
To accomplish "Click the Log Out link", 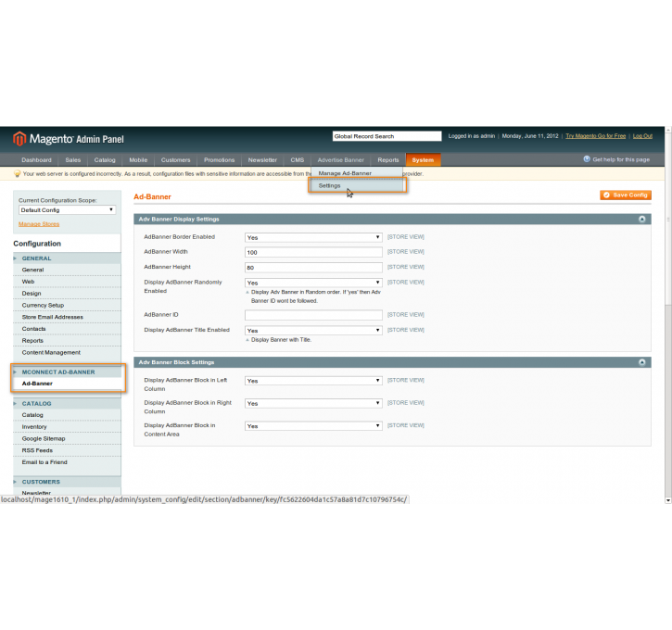I will (642, 136).
